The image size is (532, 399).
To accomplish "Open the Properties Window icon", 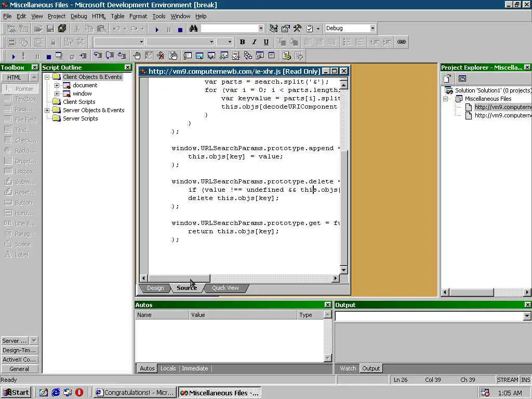I will pyautogui.click(x=286, y=29).
